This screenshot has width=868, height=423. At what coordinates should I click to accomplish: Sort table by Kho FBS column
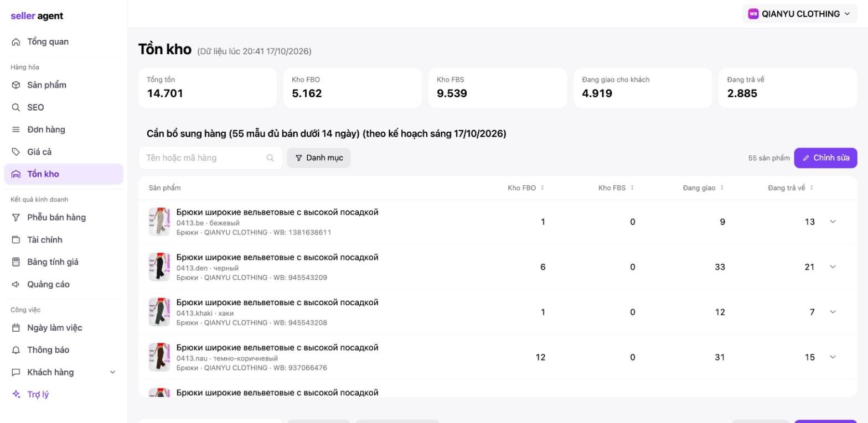(x=616, y=188)
